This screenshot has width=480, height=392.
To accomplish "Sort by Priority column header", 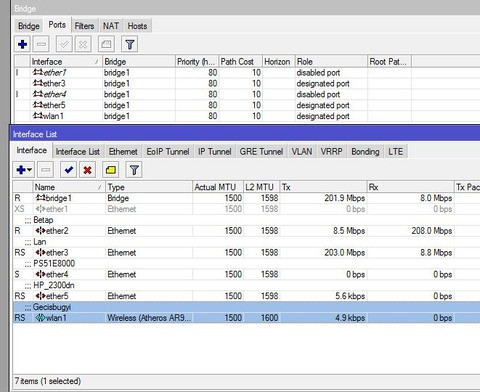I will (197, 62).
